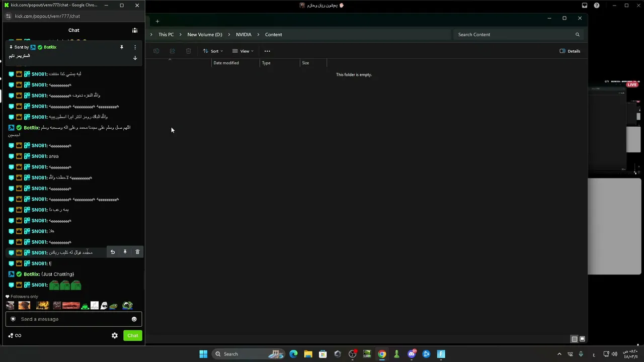View site info icon in Chrome address bar
Screen dimensions: 644x362
coord(8,16)
